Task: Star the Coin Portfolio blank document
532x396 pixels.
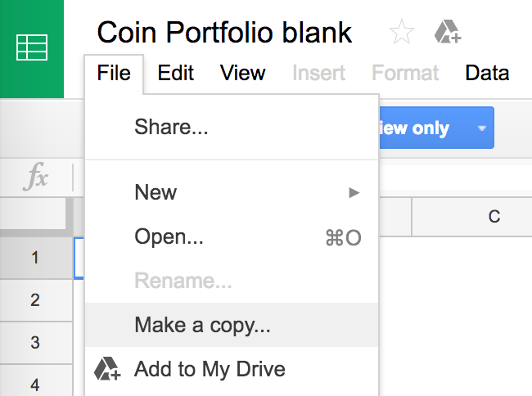Action: tap(401, 32)
